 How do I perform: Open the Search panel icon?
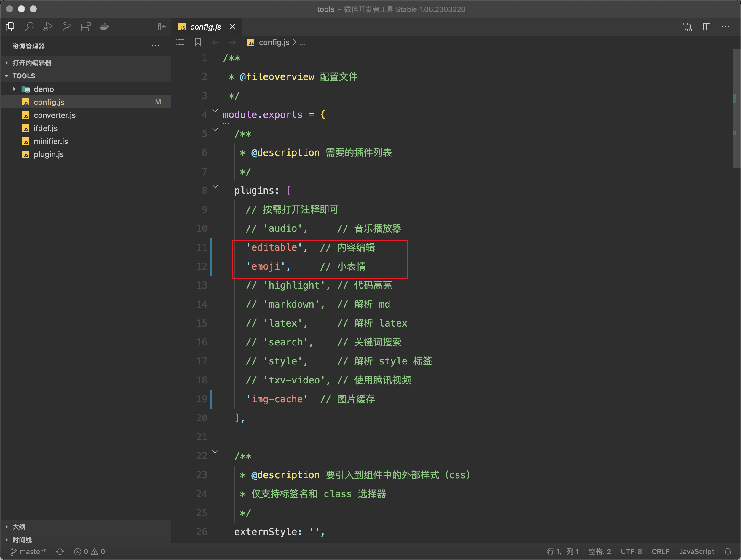(29, 27)
